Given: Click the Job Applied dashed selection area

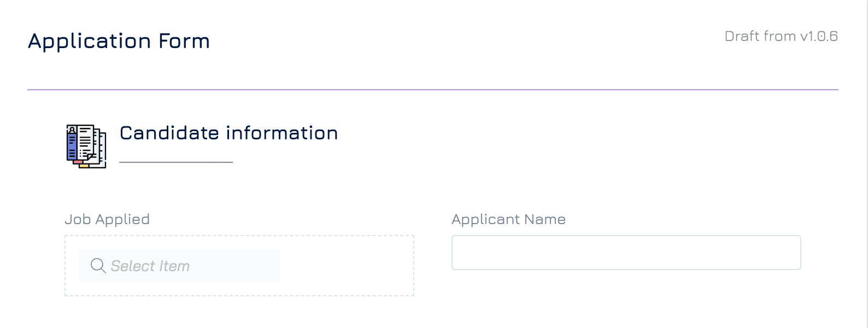Looking at the screenshot, I should 239,266.
